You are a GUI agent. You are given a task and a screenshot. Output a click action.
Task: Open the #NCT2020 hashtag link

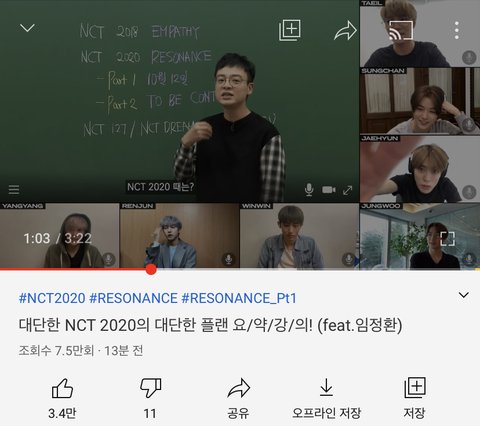(52, 298)
